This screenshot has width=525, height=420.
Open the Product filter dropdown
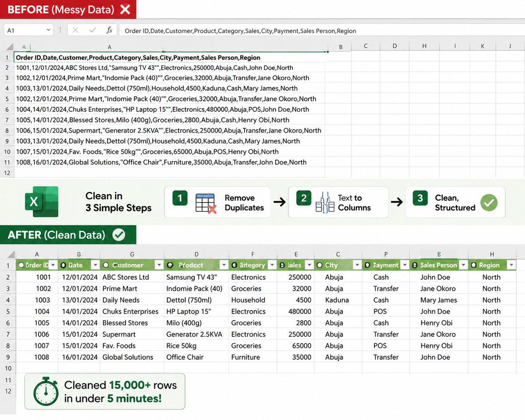point(224,265)
